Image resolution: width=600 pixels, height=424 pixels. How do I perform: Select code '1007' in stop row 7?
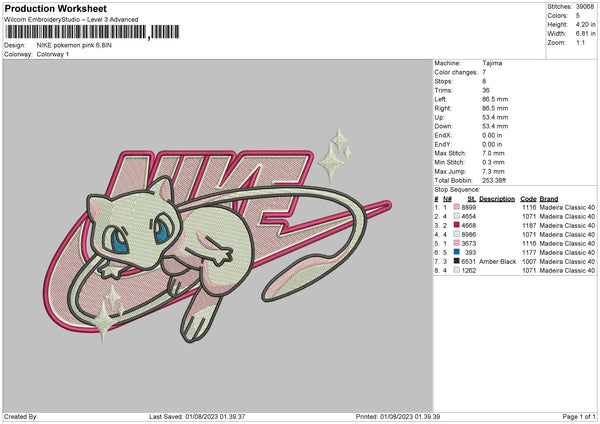(x=529, y=261)
